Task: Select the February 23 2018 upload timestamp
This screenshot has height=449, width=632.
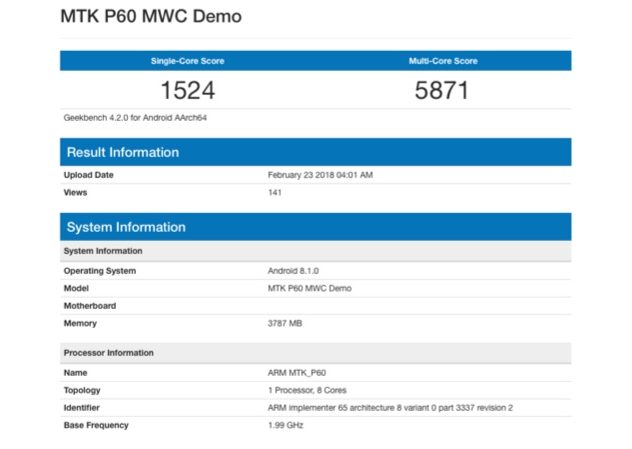Action: (x=320, y=175)
